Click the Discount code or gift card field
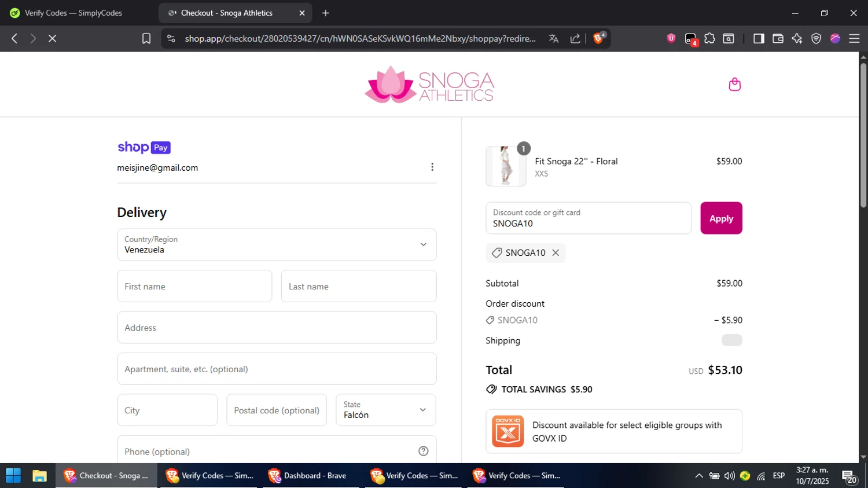Screen dimensions: 868x488 (589, 218)
